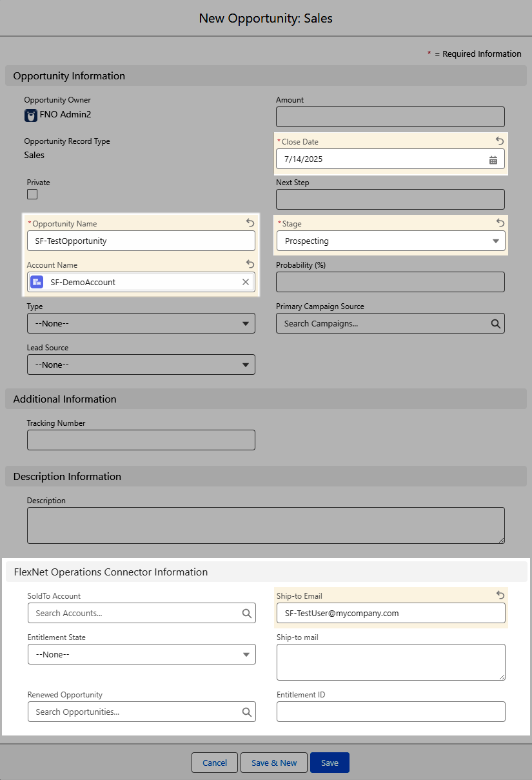Click into the Description text area
This screenshot has width=532, height=780.
click(266, 525)
